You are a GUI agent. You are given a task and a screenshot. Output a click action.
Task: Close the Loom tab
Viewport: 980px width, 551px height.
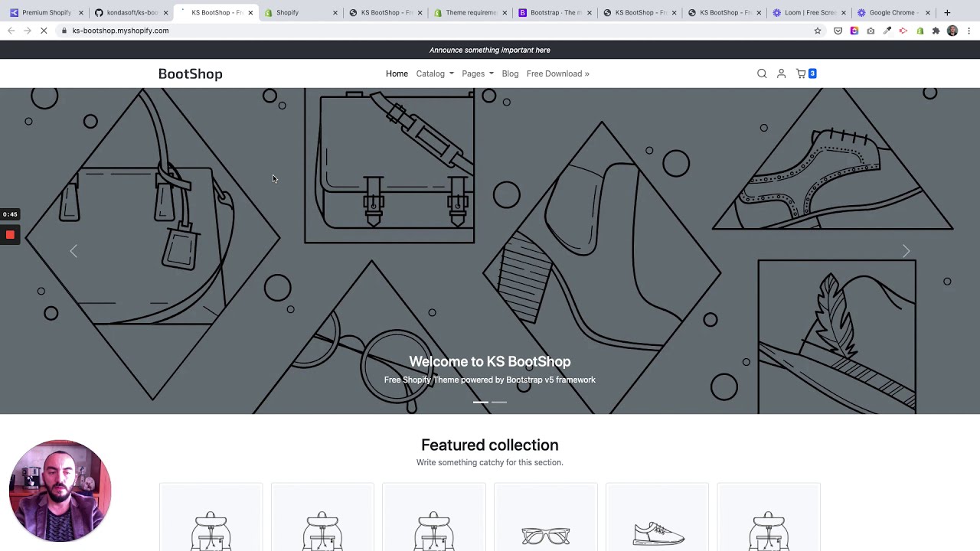[843, 12]
